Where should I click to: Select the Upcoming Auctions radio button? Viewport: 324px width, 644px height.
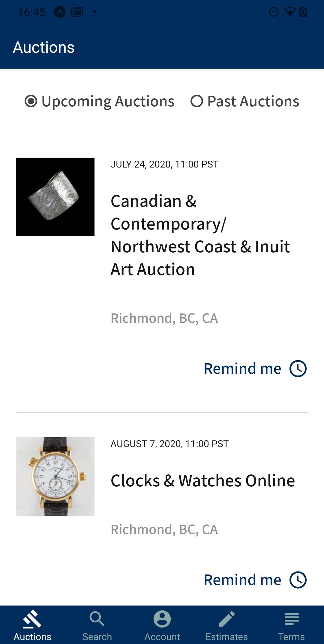point(31,101)
